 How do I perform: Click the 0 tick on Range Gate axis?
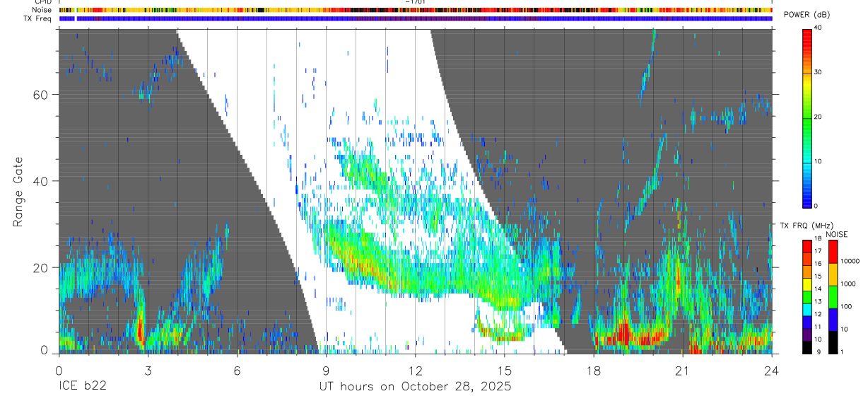pos(44,350)
